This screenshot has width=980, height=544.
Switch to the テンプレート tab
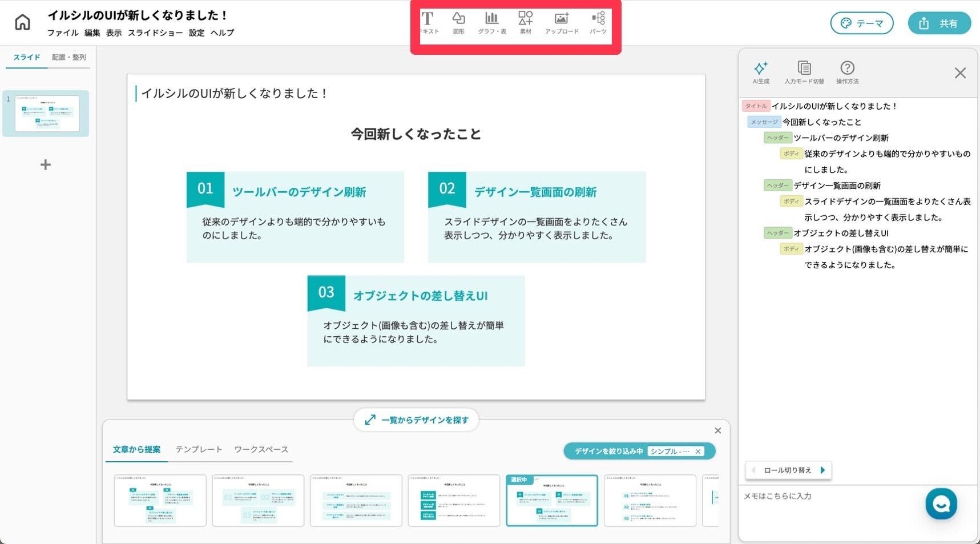(x=199, y=450)
